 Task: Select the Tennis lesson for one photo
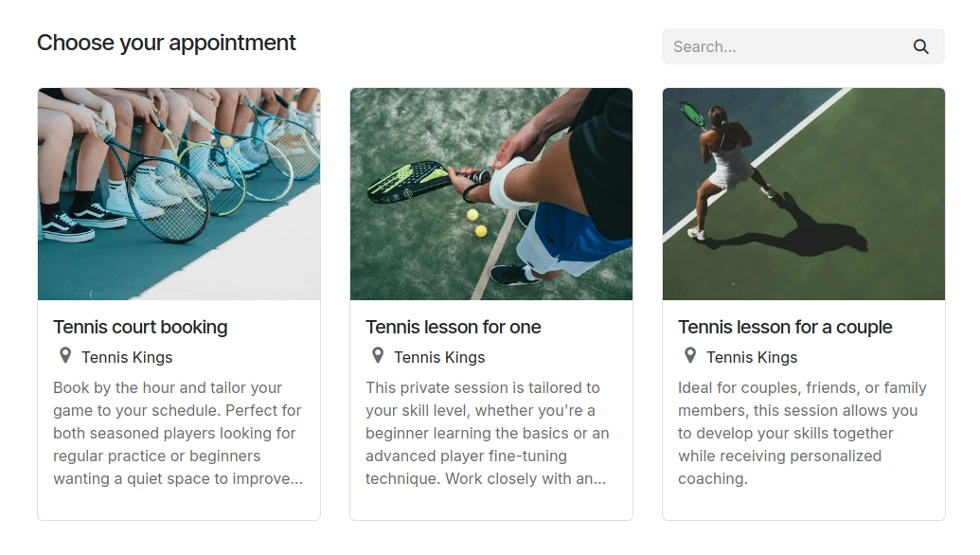click(491, 194)
